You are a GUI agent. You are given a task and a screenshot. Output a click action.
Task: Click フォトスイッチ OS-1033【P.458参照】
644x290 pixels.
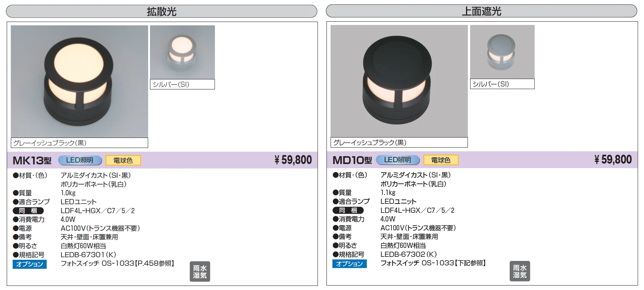pos(118,263)
